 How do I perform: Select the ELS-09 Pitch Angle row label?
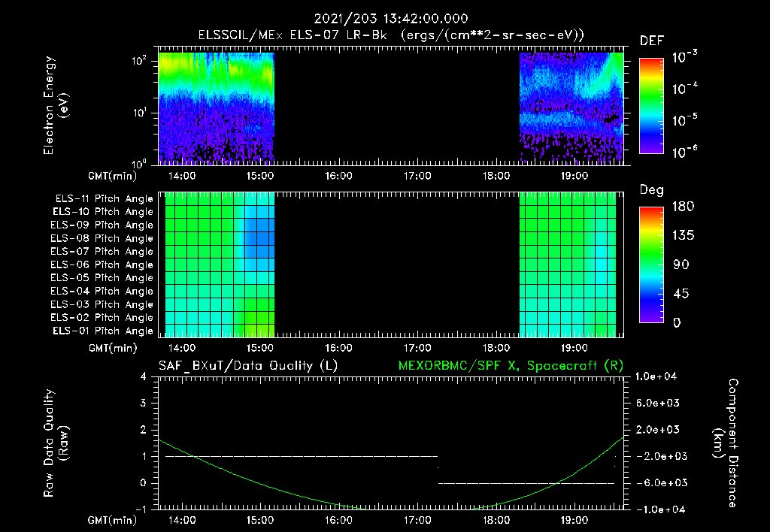point(102,225)
